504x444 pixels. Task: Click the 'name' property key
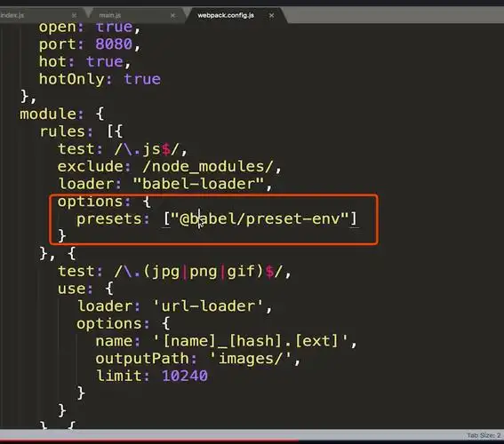coord(114,341)
